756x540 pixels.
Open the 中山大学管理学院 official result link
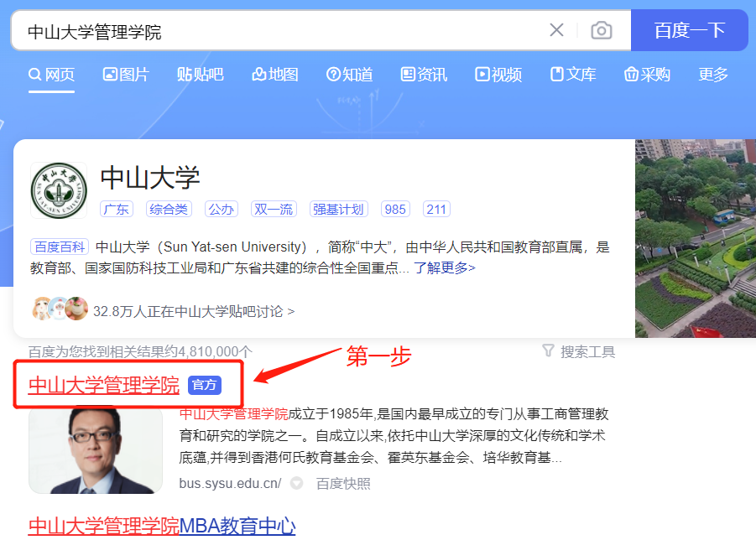pyautogui.click(x=104, y=385)
